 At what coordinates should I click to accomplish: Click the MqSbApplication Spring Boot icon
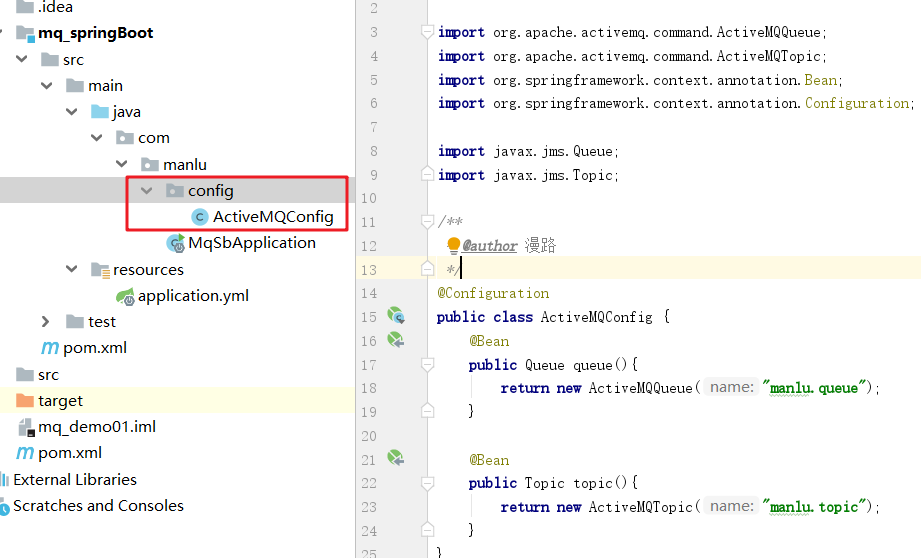176,243
